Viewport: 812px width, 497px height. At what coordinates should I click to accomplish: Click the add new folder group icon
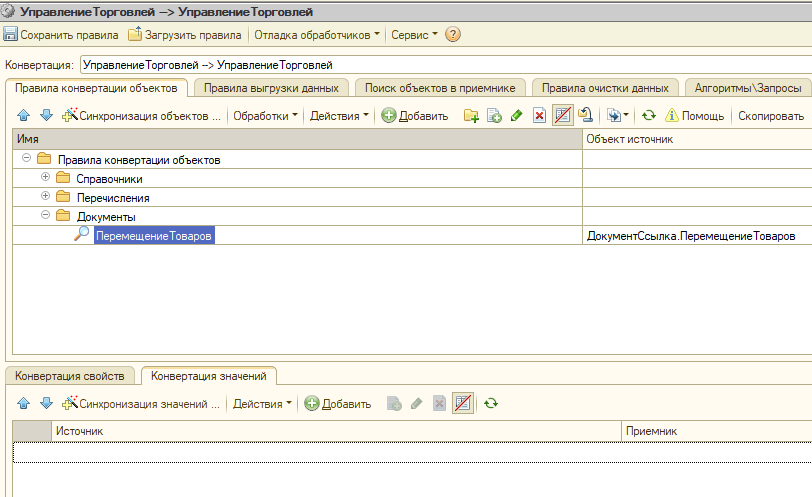point(471,115)
